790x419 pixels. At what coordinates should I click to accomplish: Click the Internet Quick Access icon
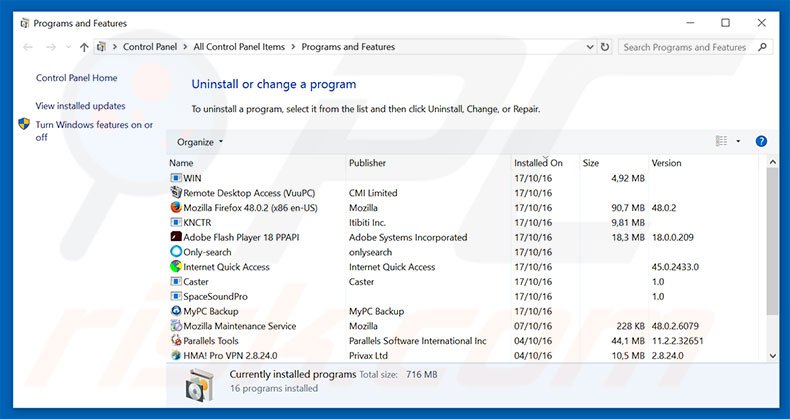[176, 266]
